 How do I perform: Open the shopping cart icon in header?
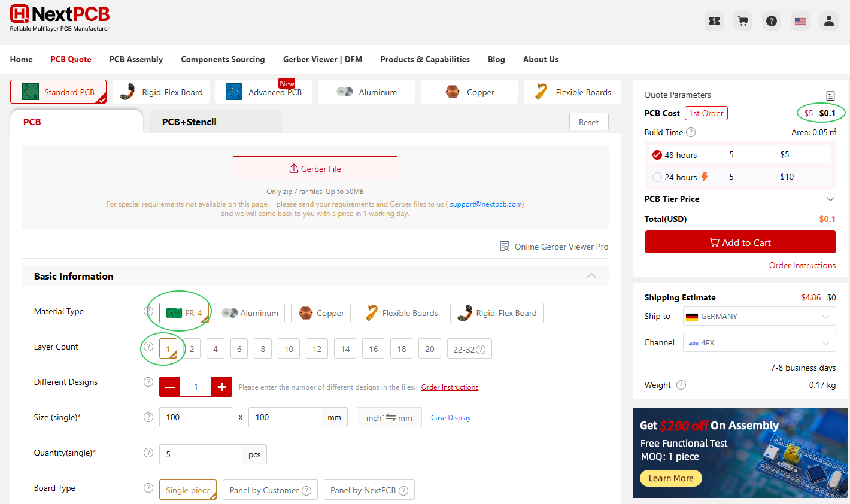click(x=743, y=21)
